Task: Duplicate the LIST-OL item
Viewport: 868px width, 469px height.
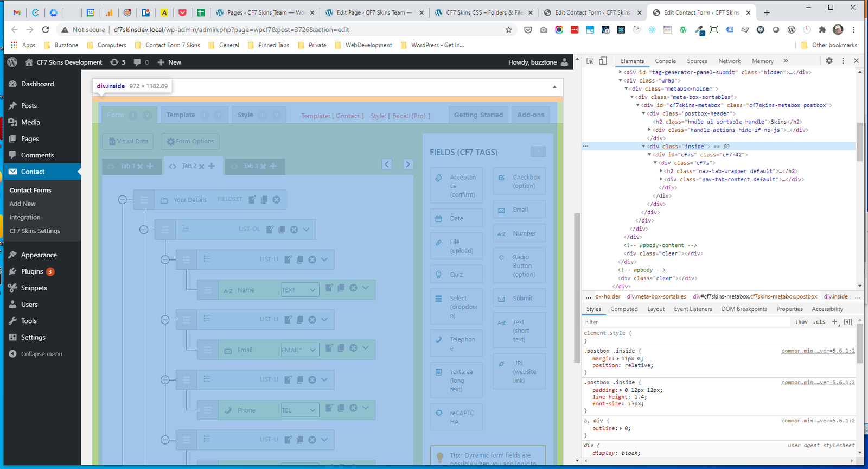Action: [282, 230]
